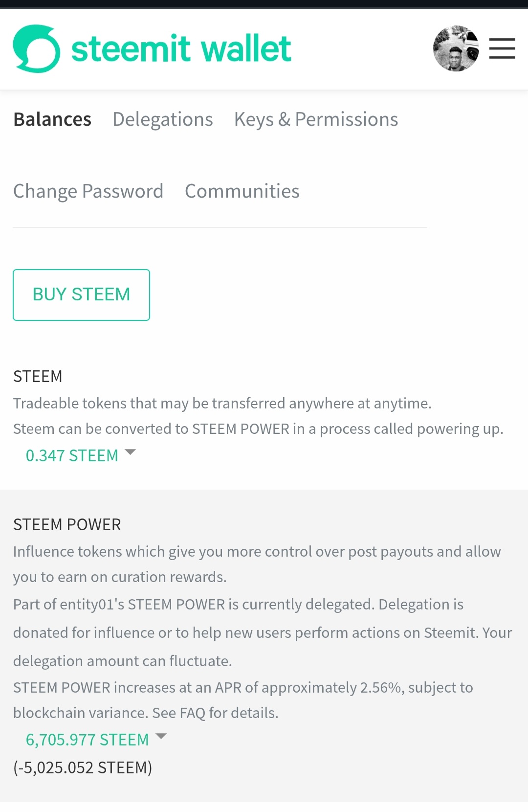Viewport: 528px width, 812px height.
Task: Click the "Influence tokens" description line
Action: point(257,552)
